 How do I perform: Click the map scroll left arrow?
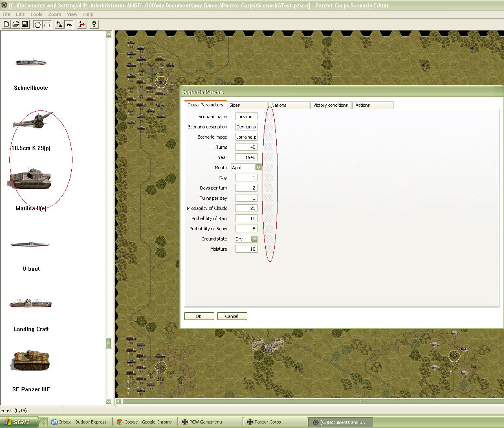point(118,402)
